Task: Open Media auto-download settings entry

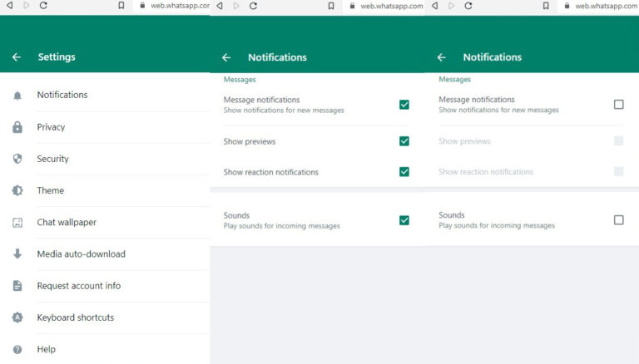Action: point(105,254)
